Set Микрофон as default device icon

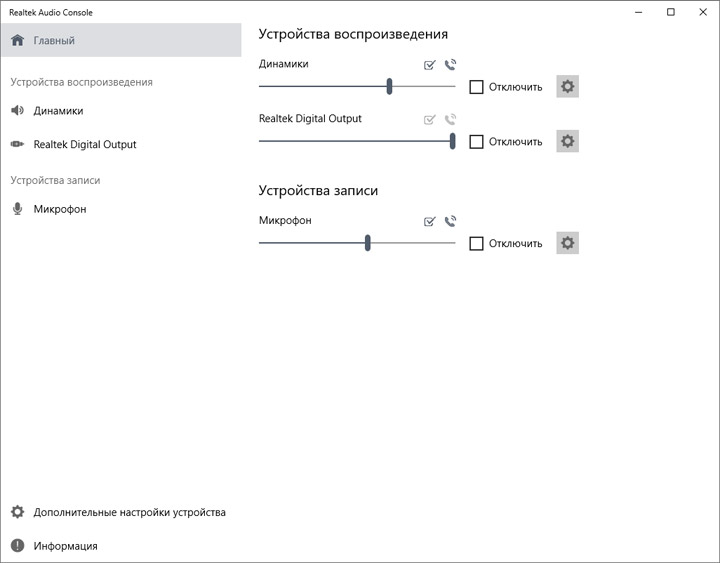tap(430, 221)
